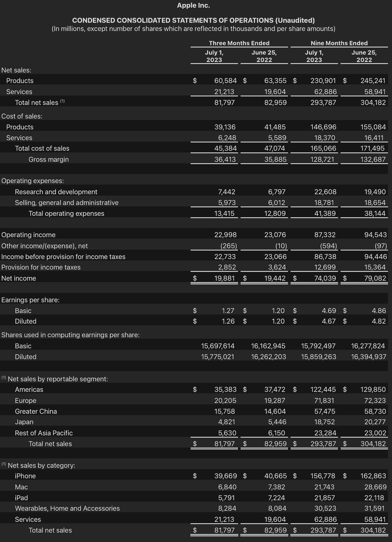
Task: Select Research and development value 19,490
Action: (x=375, y=192)
